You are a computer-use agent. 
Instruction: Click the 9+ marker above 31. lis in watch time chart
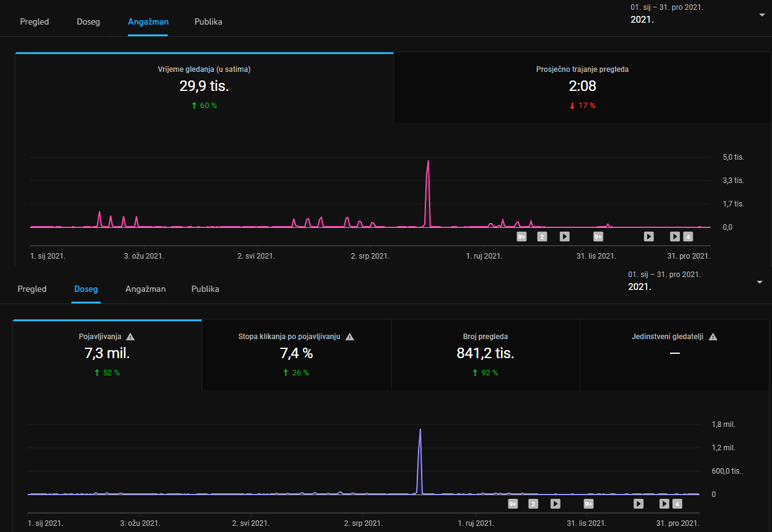point(598,237)
